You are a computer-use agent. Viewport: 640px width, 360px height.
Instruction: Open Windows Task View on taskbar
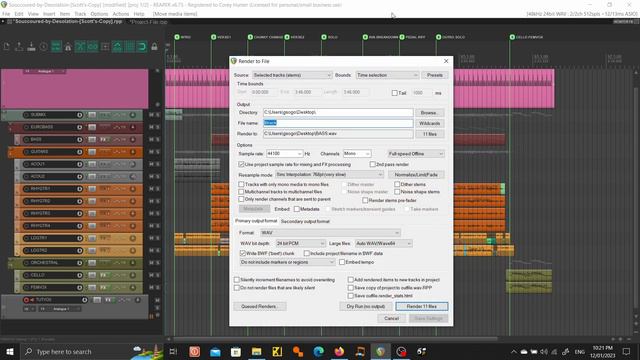coord(173,351)
